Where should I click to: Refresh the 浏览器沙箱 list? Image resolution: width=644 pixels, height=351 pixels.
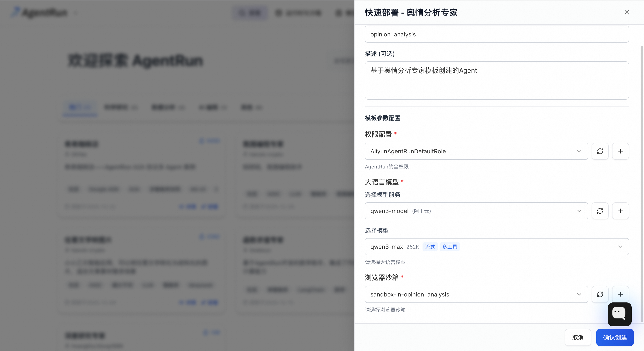click(600, 294)
